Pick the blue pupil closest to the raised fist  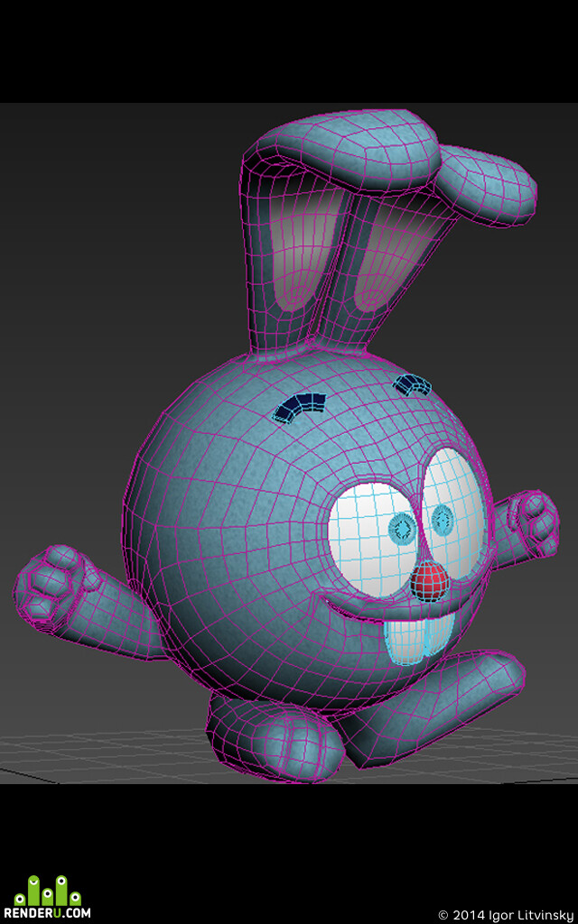point(443,517)
